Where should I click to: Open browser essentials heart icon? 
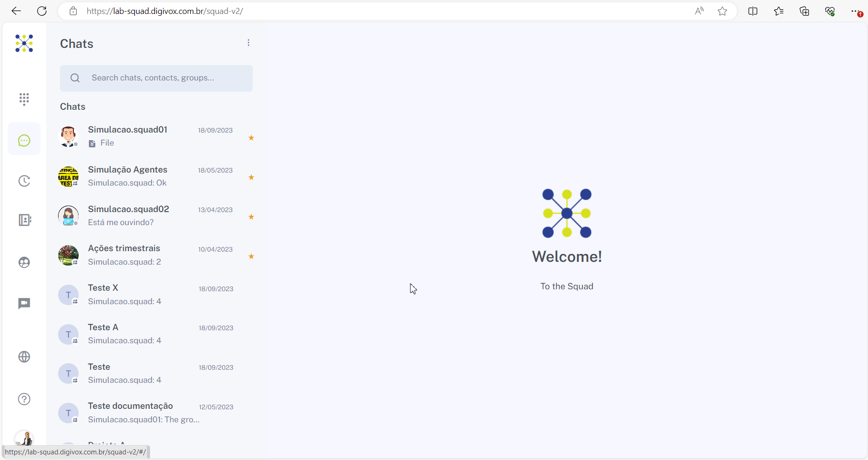(x=830, y=11)
